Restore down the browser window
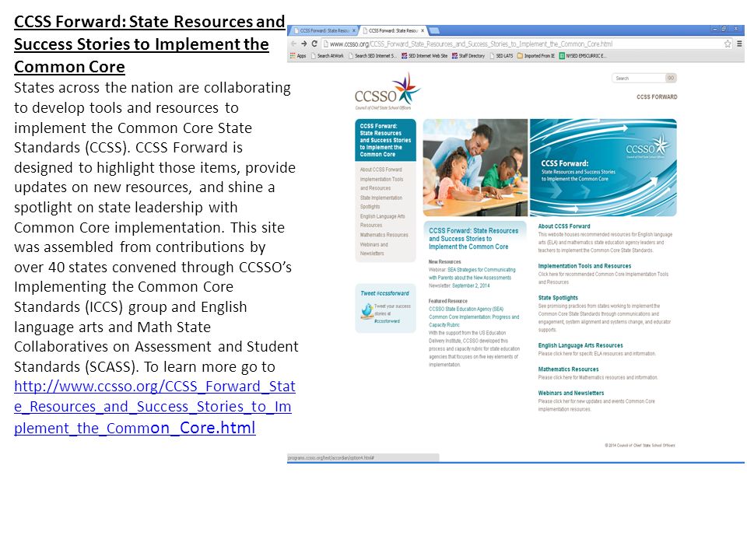The width and height of the screenshot is (747, 560). coord(724,29)
